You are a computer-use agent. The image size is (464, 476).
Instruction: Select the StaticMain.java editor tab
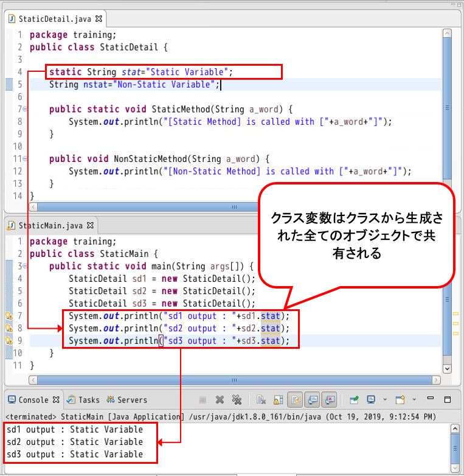click(x=50, y=226)
